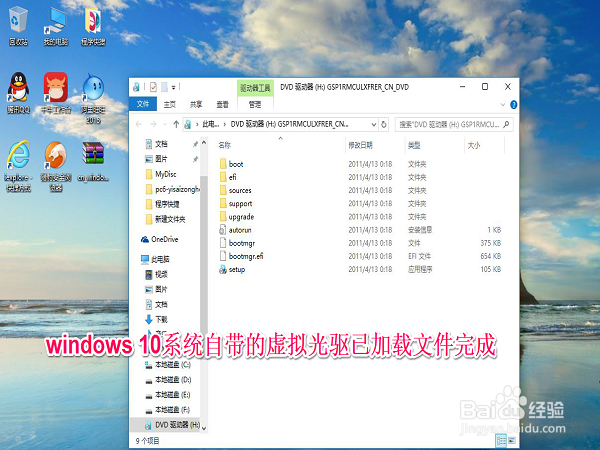The height and width of the screenshot is (450, 600).
Task: Click the navigation pane scroll-up arrow
Action: [x=204, y=143]
